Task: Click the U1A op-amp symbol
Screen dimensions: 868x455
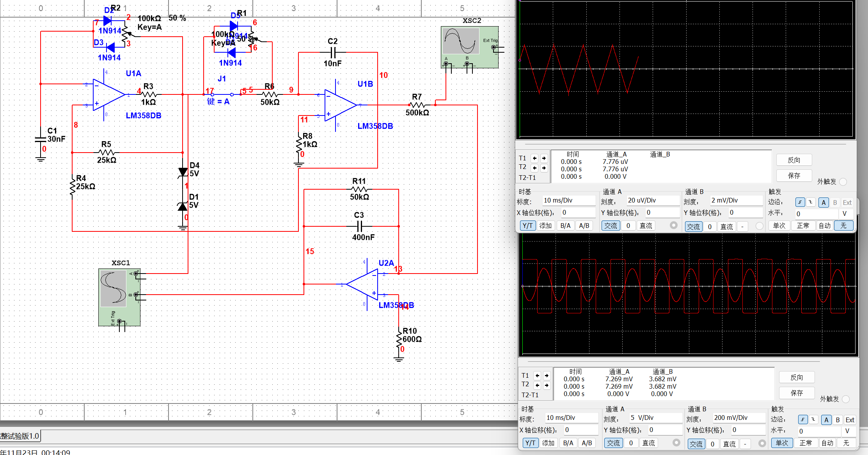Action: (108, 94)
